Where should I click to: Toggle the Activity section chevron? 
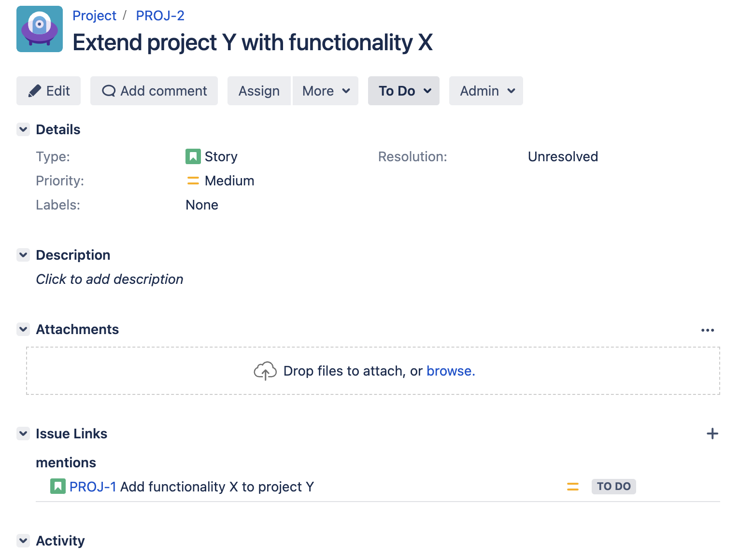pos(23,541)
